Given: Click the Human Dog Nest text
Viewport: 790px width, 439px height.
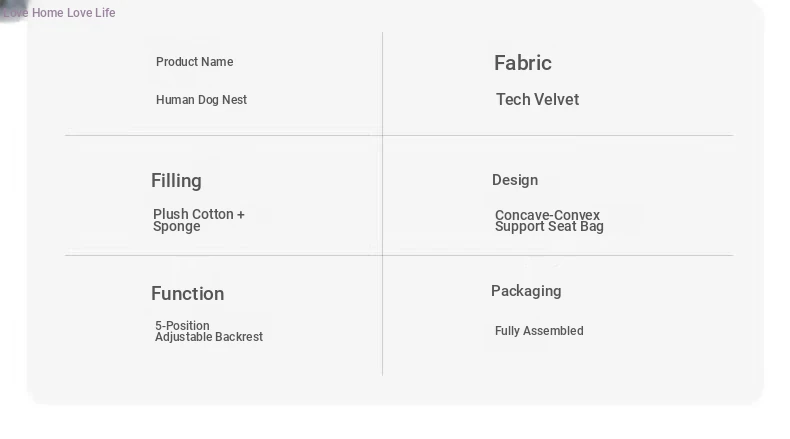Looking at the screenshot, I should coord(201,100).
